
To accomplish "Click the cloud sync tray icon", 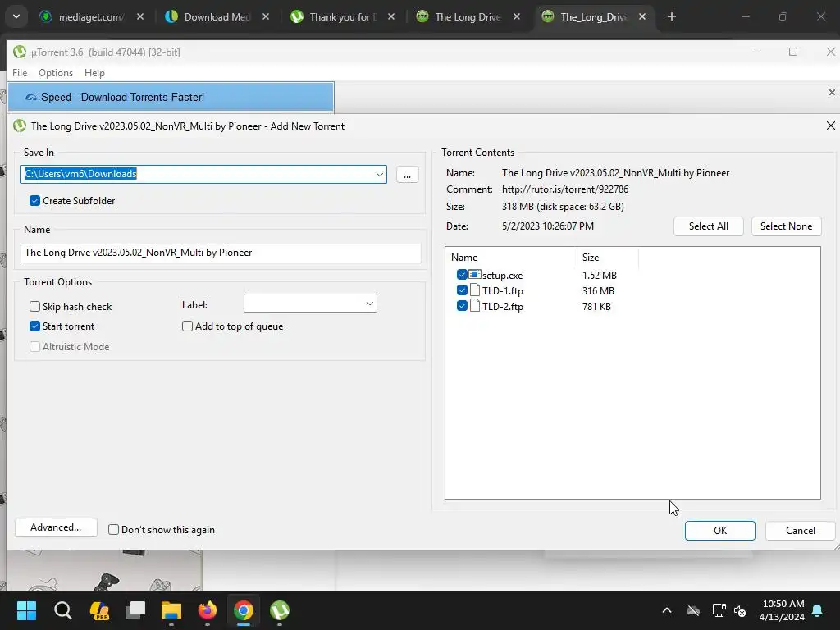I will [x=693, y=610].
